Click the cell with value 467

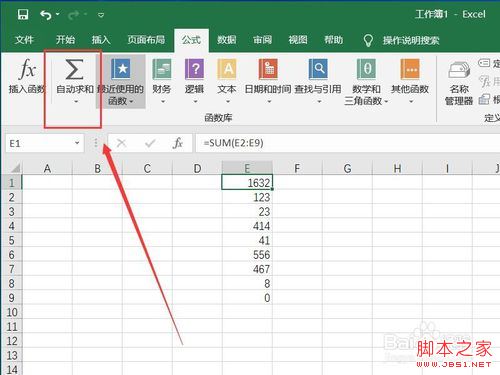point(247,269)
